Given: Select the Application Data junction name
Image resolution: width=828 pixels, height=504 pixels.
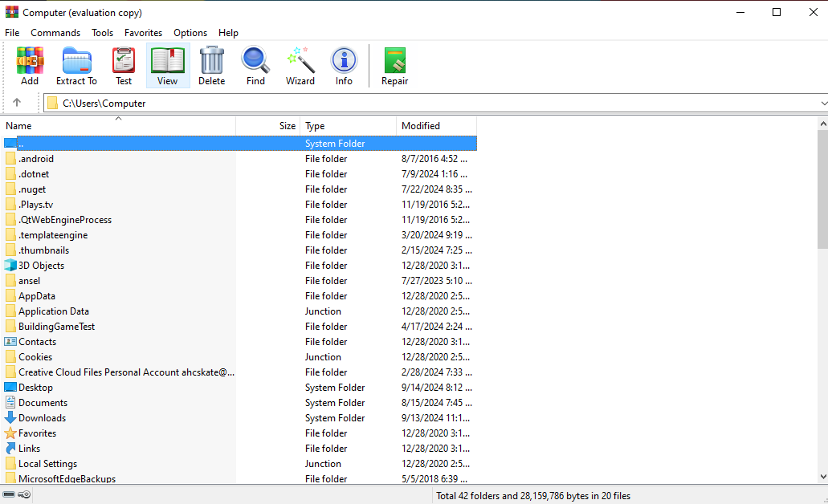Looking at the screenshot, I should [x=54, y=311].
